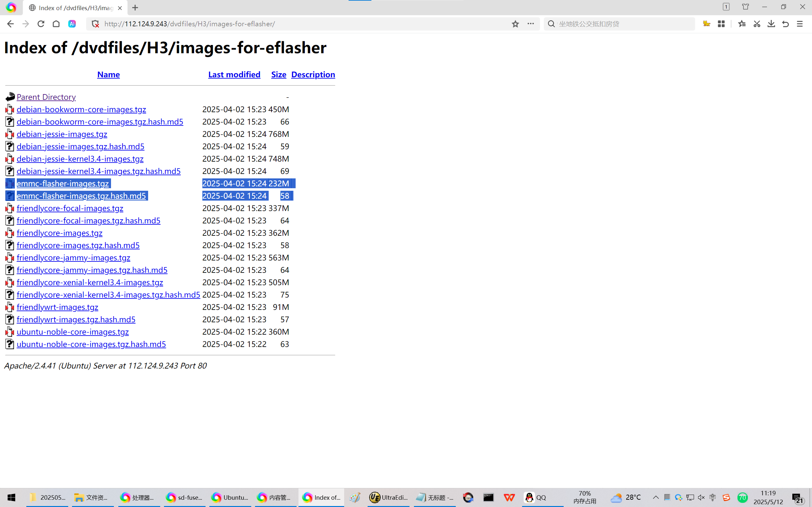This screenshot has width=812, height=507.
Task: Click ubuntu-noble-core-images.tgz file icon
Action: coord(10,332)
